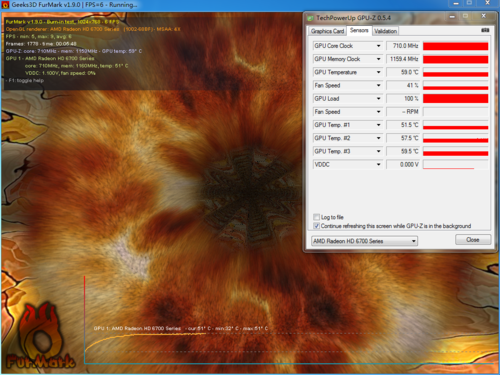Click the GPU-Z camera screenshot icon
The height and width of the screenshot is (375, 500).
click(485, 30)
